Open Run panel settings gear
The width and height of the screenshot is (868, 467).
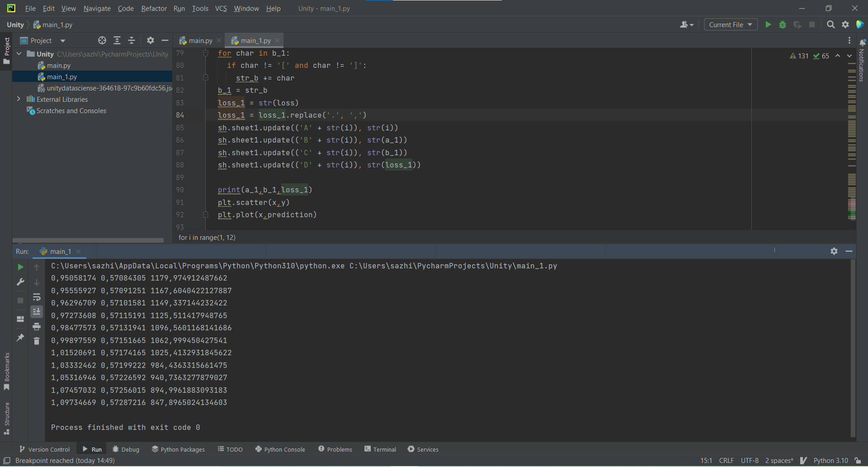[834, 251]
